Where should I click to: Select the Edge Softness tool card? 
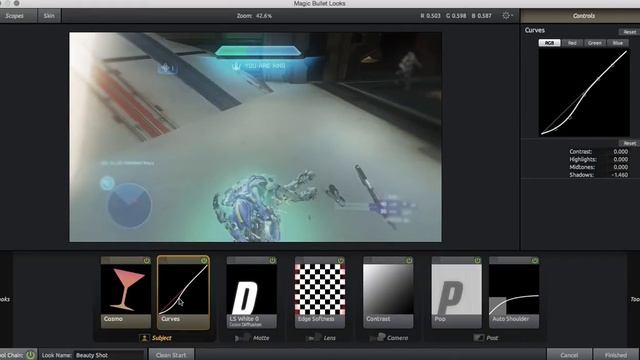click(320, 293)
